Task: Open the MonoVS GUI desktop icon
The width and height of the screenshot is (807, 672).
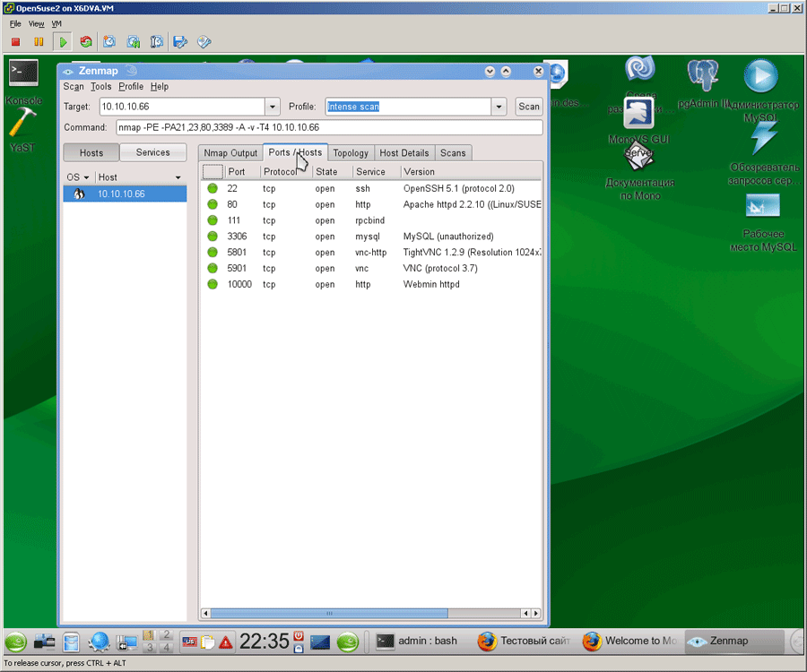Action: click(638, 113)
